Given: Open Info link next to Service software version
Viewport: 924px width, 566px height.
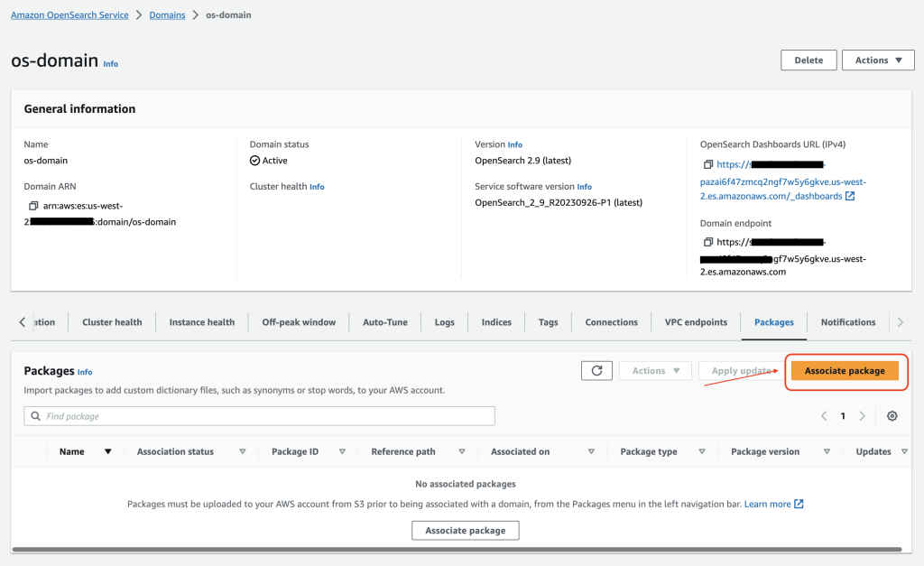Looking at the screenshot, I should (584, 187).
